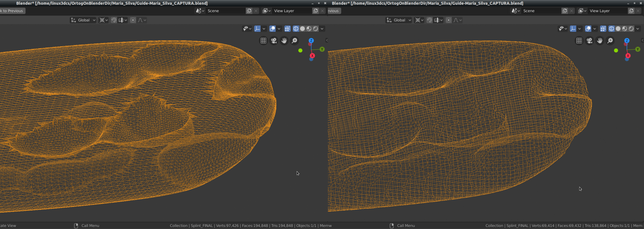The width and height of the screenshot is (644, 229).
Task: Open Global transform orientation dropdown, left window
Action: tap(83, 20)
